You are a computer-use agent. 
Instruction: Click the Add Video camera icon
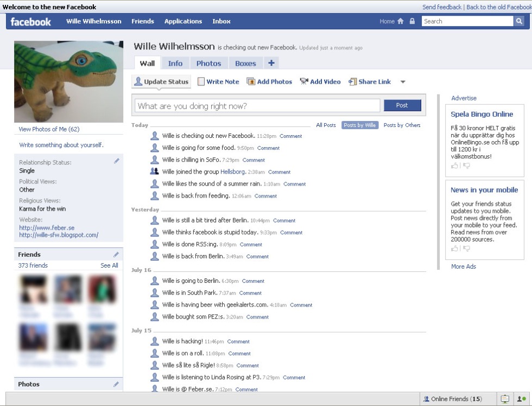304,81
